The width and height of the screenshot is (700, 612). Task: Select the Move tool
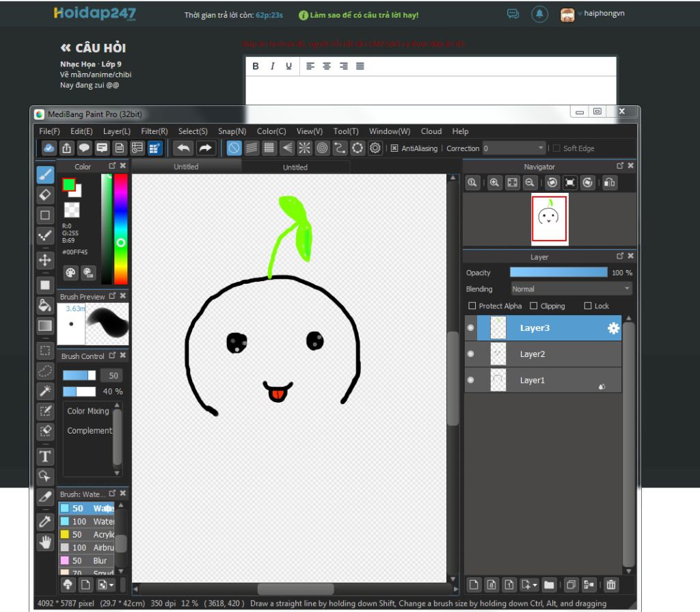tap(45, 260)
